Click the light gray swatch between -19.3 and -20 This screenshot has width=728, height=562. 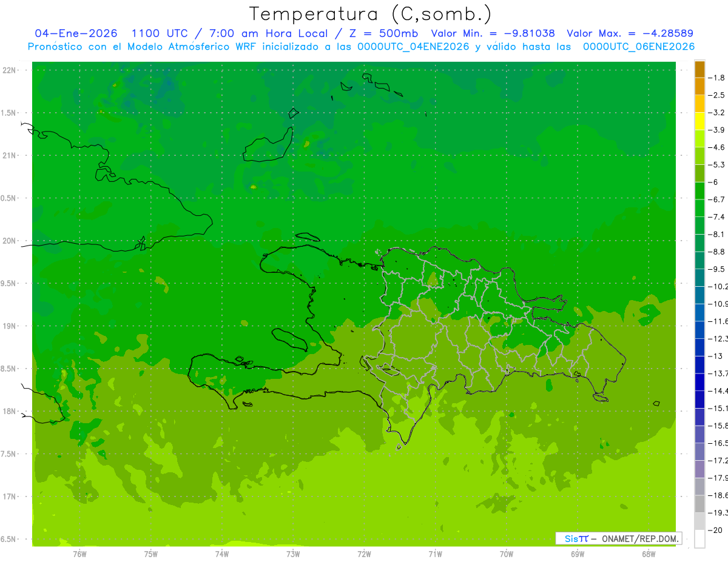[699, 521]
